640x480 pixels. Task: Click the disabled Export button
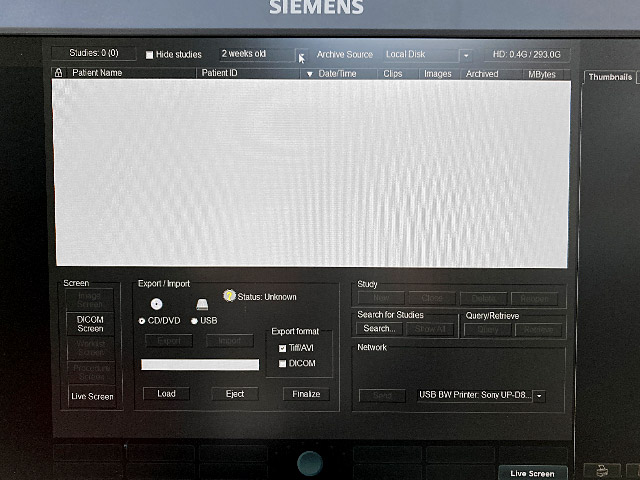click(169, 341)
